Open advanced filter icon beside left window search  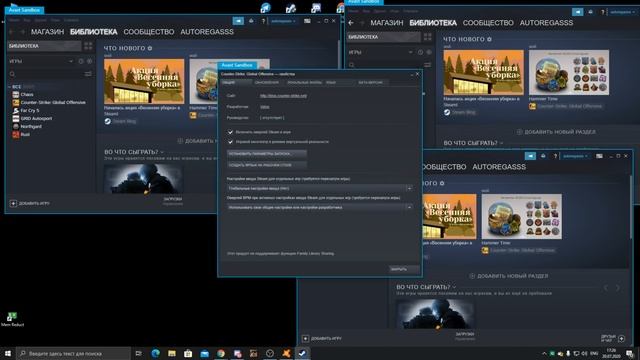pyautogui.click(x=88, y=74)
